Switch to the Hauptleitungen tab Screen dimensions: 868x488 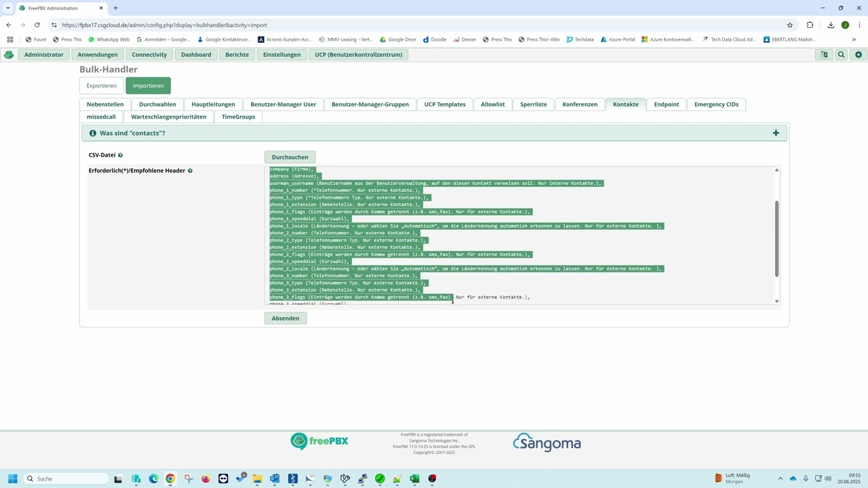click(213, 104)
